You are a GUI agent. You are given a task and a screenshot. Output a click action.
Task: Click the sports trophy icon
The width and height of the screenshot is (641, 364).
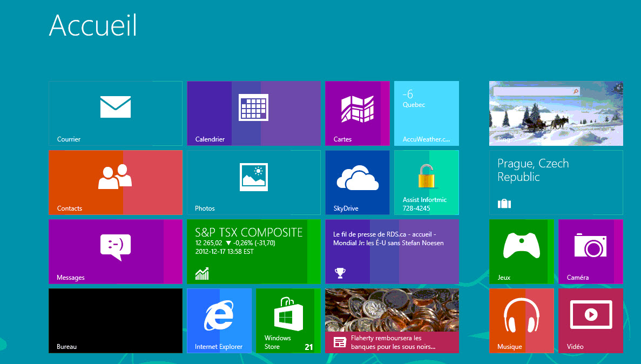click(x=340, y=273)
